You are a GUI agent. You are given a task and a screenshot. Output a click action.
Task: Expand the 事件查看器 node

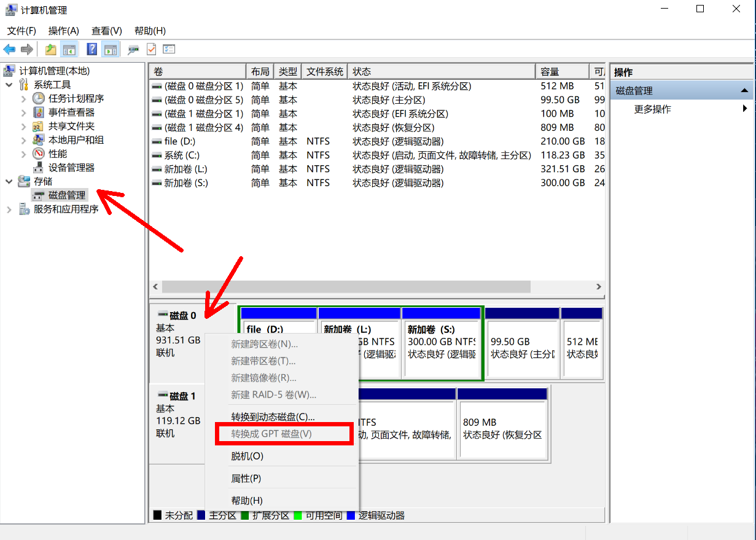coord(24,112)
